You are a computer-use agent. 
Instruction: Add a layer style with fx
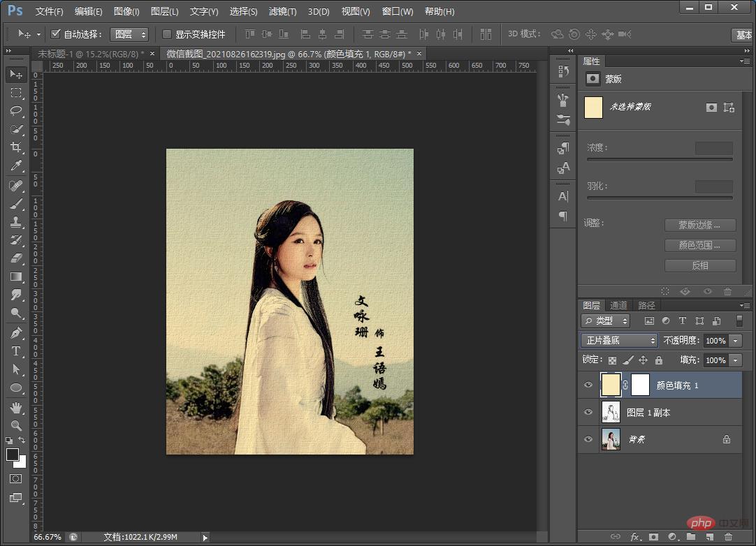click(635, 537)
